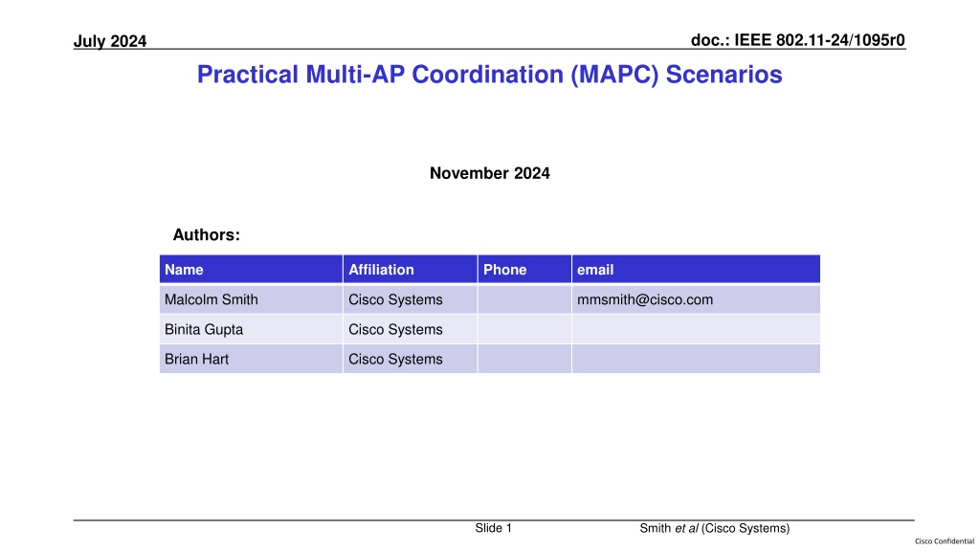This screenshot has height=551, width=980.
Task: Click the empty email cell for Brian Hart
Action: 696,360
